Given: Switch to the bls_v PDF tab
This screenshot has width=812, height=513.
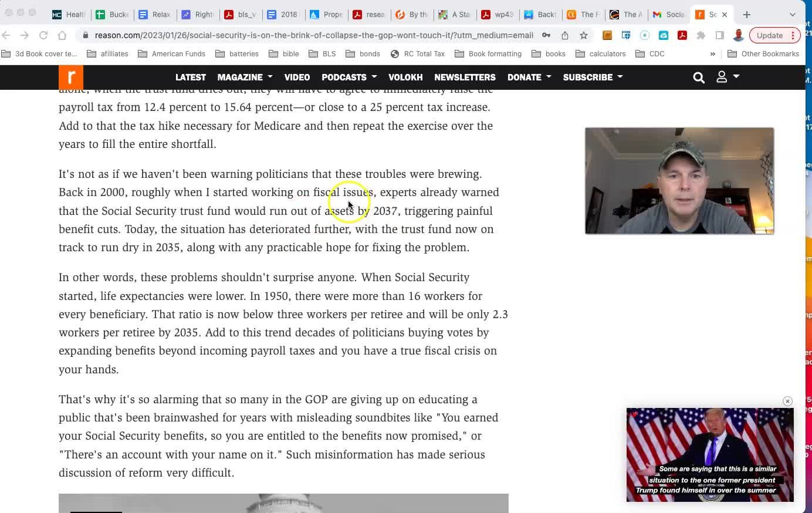Looking at the screenshot, I should point(241,15).
